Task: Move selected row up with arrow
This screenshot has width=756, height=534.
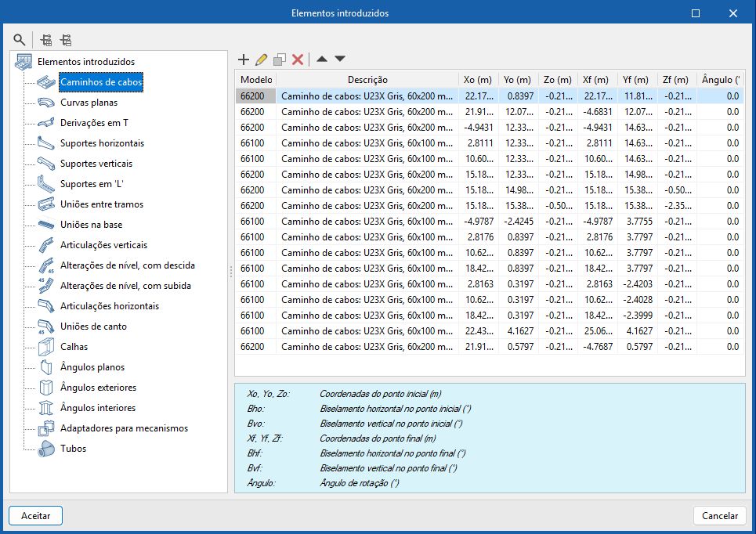Action: tap(322, 59)
